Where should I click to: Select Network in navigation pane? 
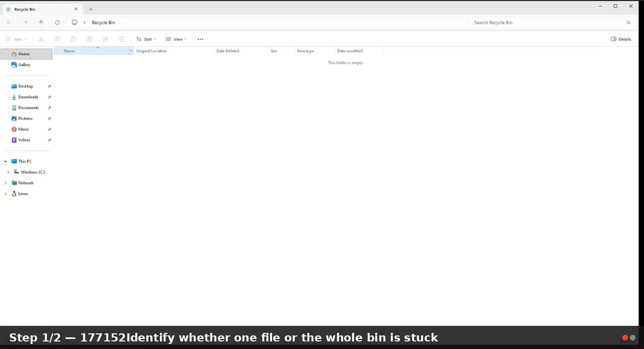[26, 183]
